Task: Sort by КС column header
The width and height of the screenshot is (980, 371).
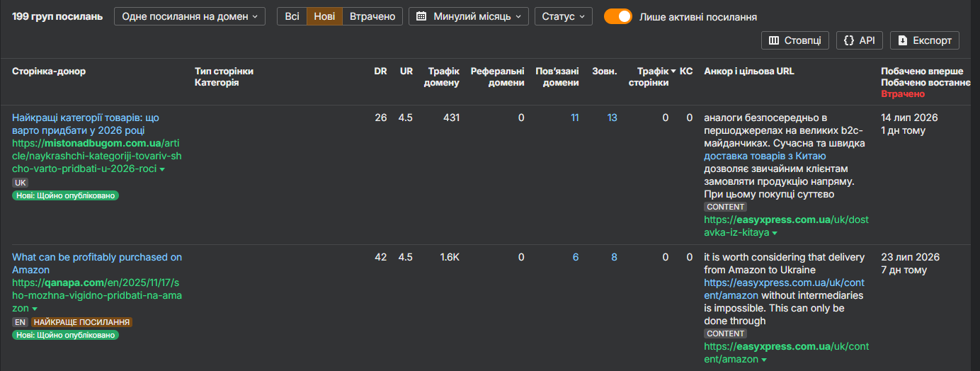Action: coord(686,71)
